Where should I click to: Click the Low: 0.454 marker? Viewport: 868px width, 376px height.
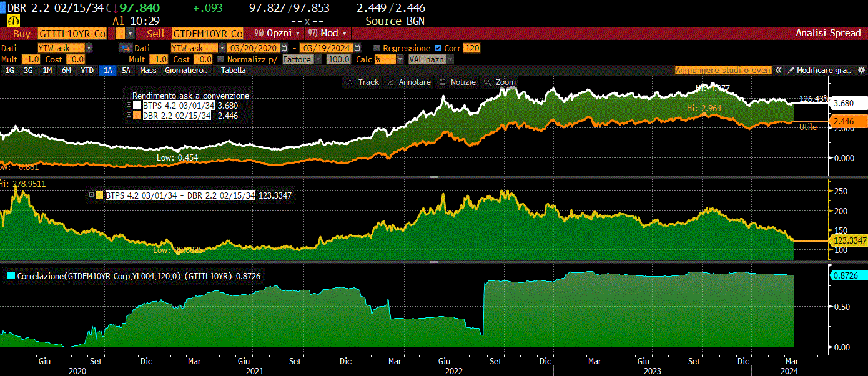tap(177, 158)
